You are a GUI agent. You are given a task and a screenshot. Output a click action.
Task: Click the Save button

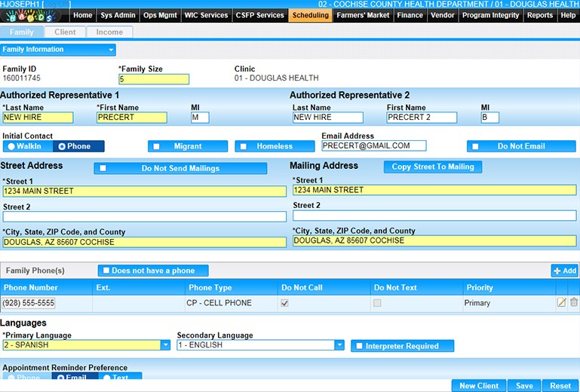pos(523,386)
